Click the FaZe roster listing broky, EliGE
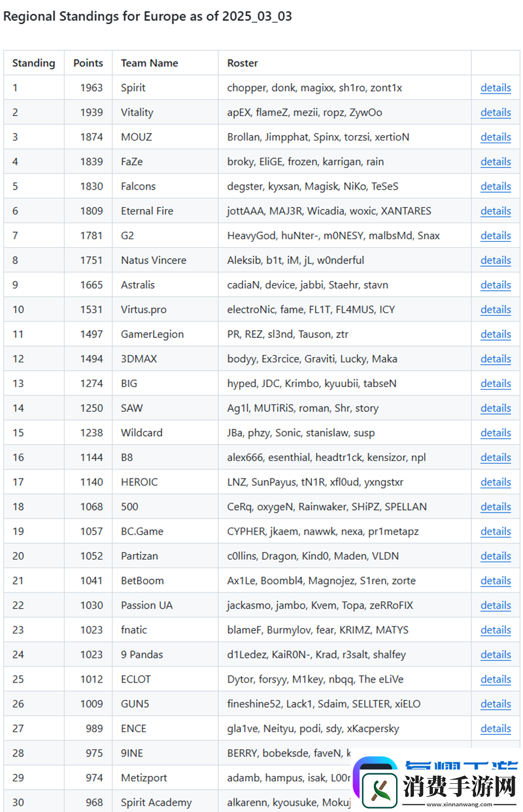Image resolution: width=523 pixels, height=812 pixels. coord(305,161)
